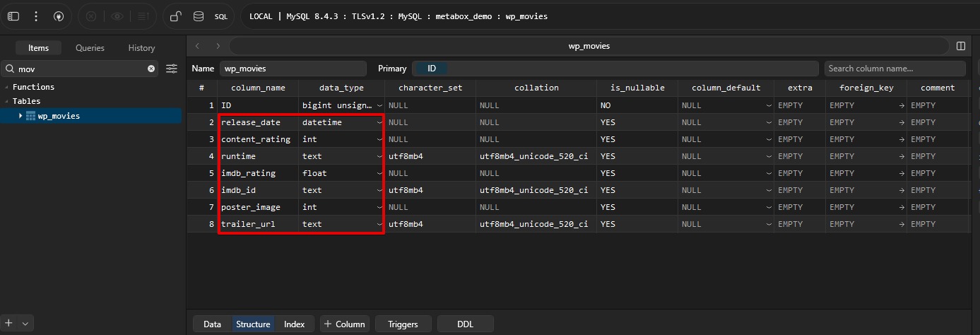Add a new column with + Column
Screen dimensions: 980x335
[x=344, y=324]
